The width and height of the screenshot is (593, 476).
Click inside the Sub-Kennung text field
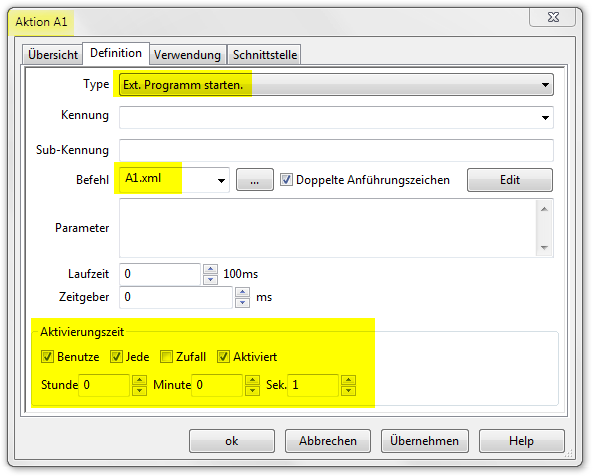click(x=336, y=150)
